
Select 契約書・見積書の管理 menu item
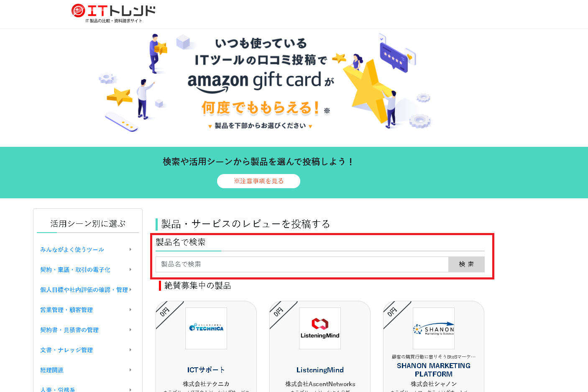tap(69, 330)
